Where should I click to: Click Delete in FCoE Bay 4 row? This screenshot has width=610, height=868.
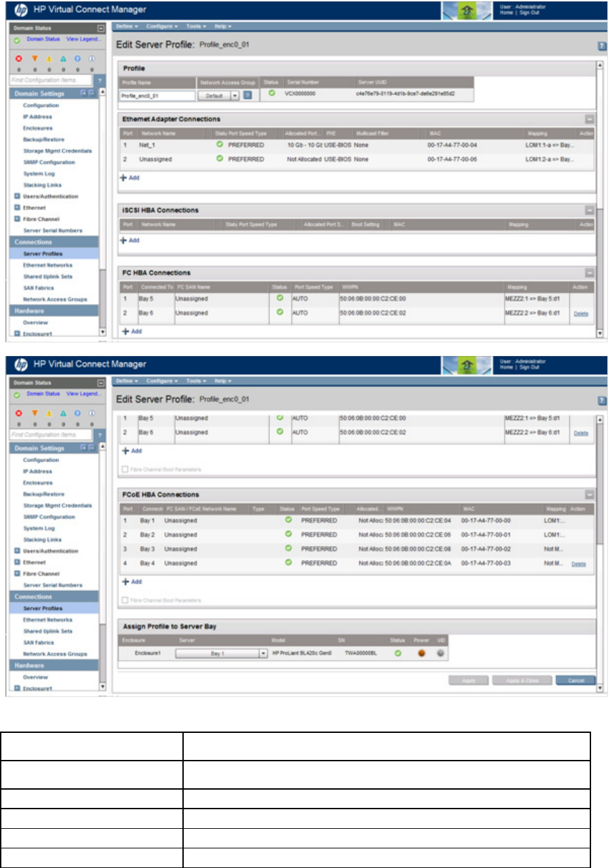579,563
